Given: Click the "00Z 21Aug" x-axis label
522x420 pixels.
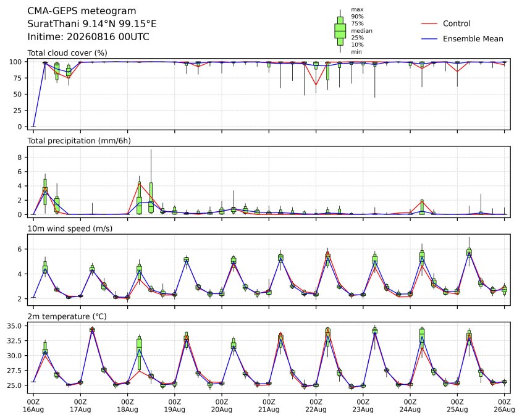Looking at the screenshot, I should click(269, 405).
